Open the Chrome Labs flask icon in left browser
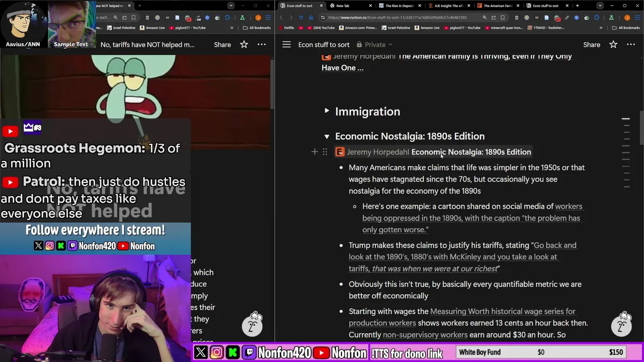 tap(243, 18)
